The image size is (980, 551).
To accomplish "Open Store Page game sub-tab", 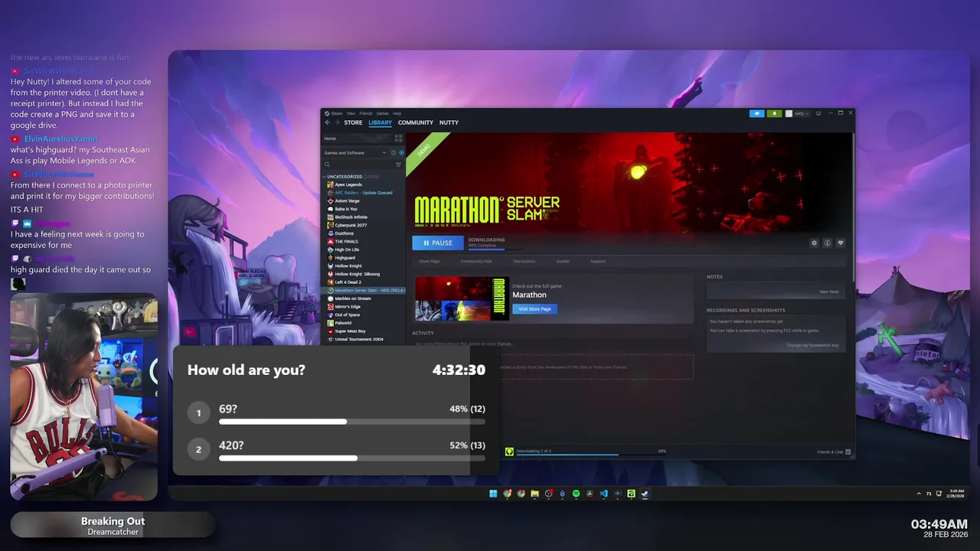I will pos(430,261).
